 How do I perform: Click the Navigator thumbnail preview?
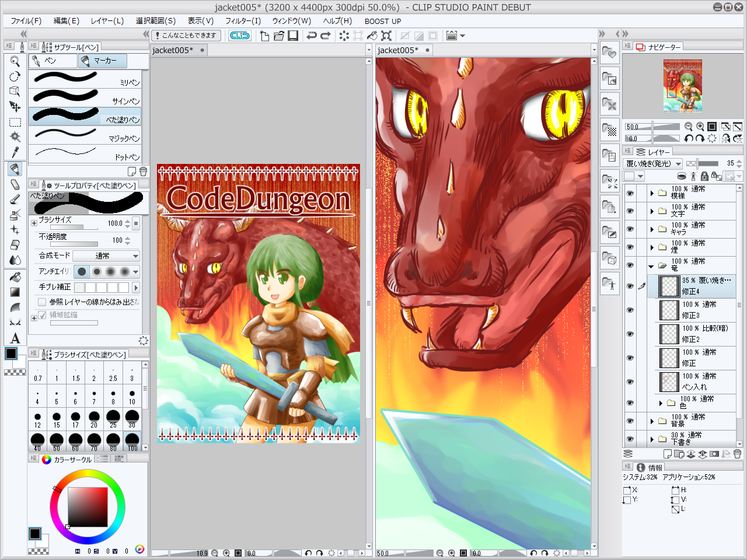pos(682,85)
